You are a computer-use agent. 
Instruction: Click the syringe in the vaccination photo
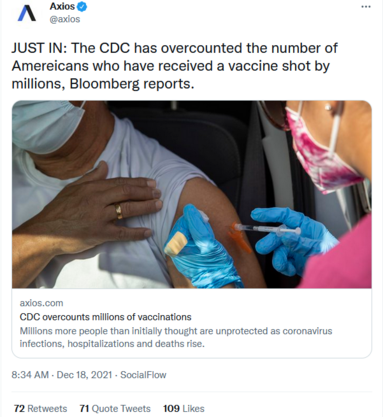[265, 230]
